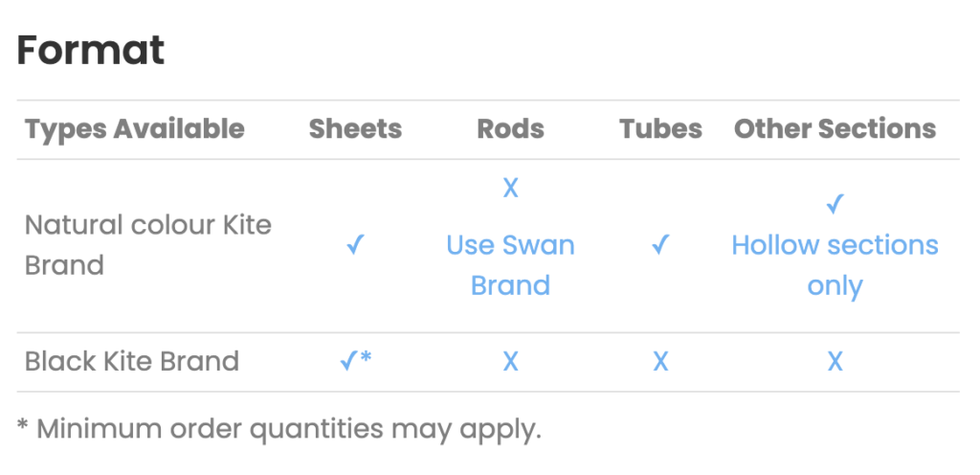
Task: Click the word Brand under Use Swan
Action: pos(511,285)
